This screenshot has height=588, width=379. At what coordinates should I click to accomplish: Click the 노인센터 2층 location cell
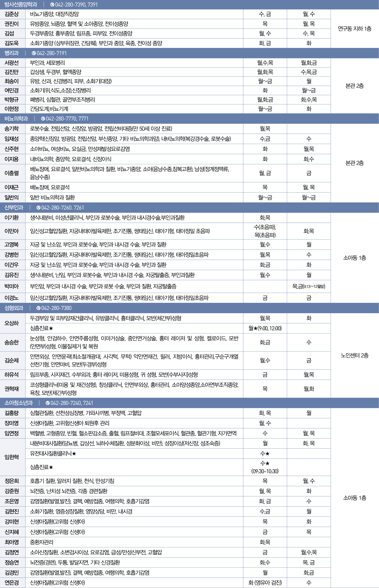[355, 355]
